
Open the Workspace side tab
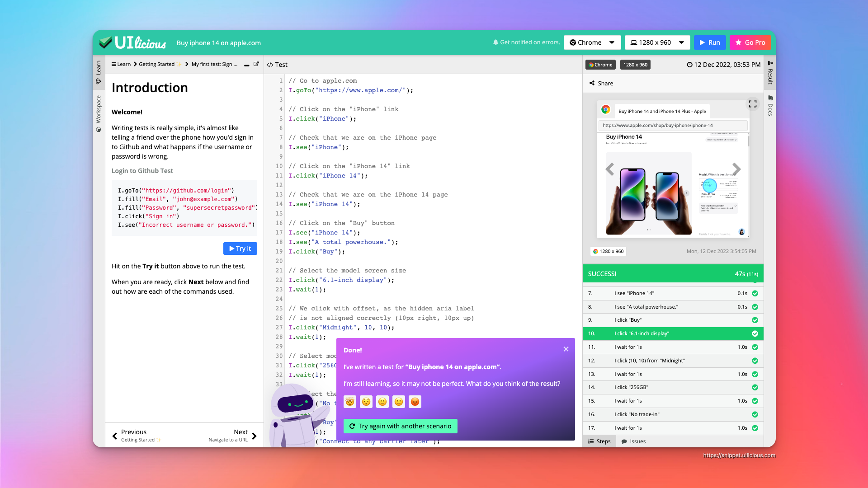[99, 113]
